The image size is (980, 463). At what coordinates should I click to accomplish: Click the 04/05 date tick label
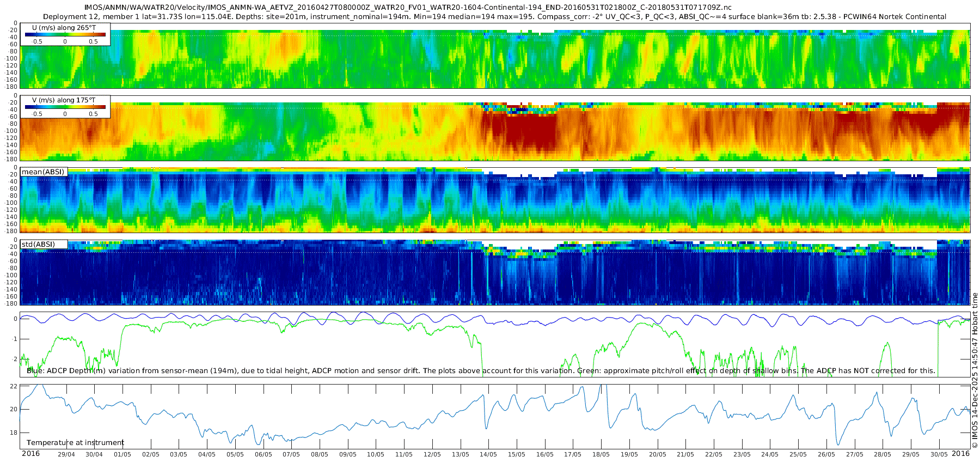tap(207, 455)
